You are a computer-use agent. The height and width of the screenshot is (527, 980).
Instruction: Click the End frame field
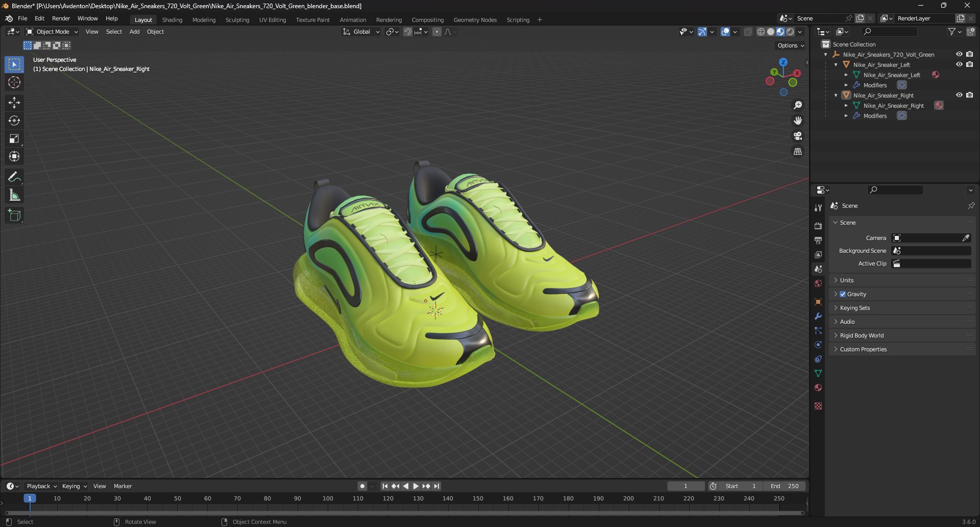(x=785, y=486)
